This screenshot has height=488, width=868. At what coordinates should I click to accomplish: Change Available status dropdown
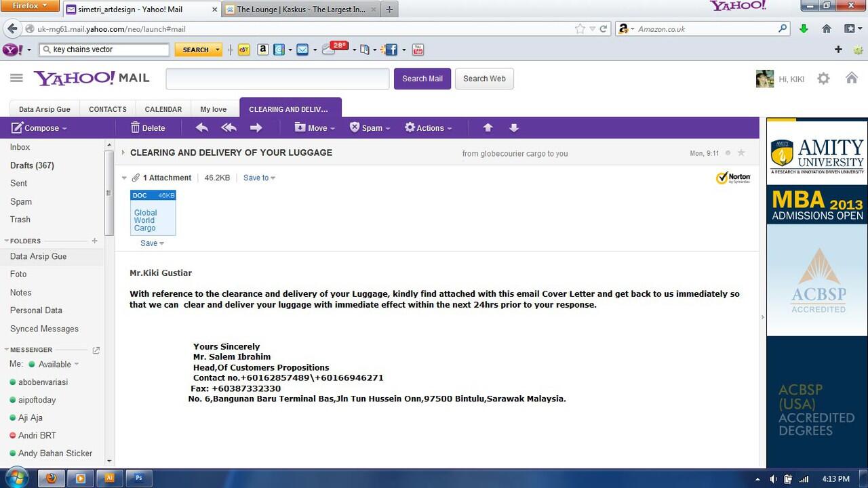tap(58, 364)
